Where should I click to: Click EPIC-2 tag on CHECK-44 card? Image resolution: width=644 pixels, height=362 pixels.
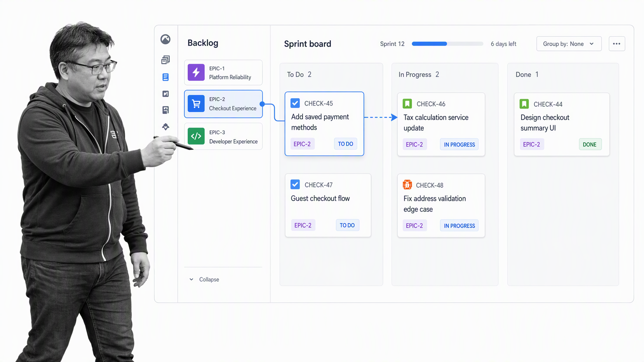click(531, 144)
